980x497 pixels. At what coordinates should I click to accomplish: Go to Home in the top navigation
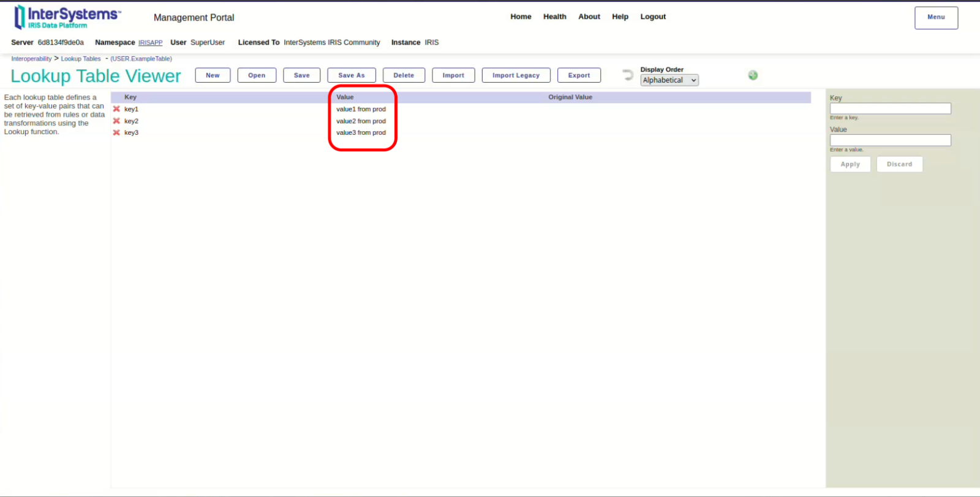tap(521, 17)
